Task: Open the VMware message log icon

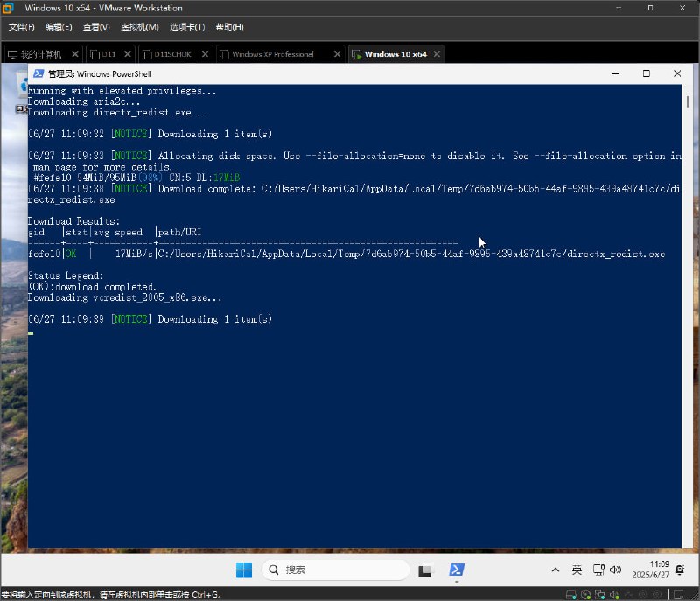Action: click(x=679, y=595)
